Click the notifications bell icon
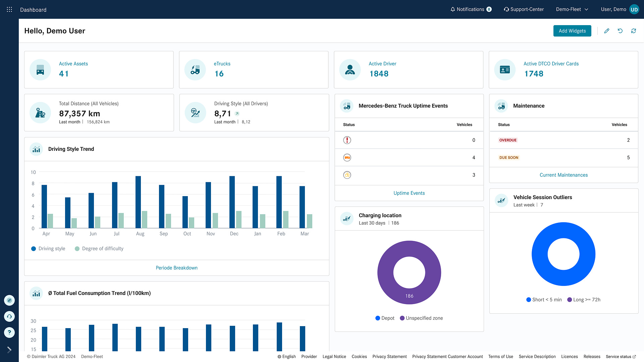644x362 pixels. tap(453, 9)
